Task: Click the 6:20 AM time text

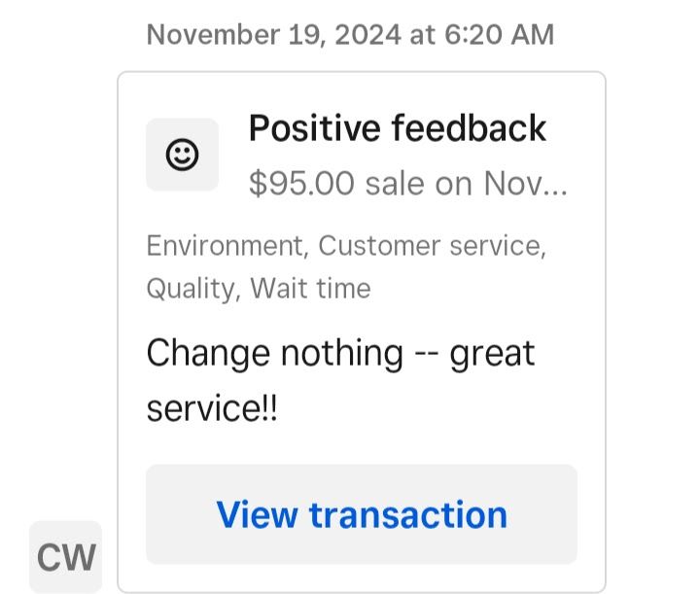Action: 499,35
